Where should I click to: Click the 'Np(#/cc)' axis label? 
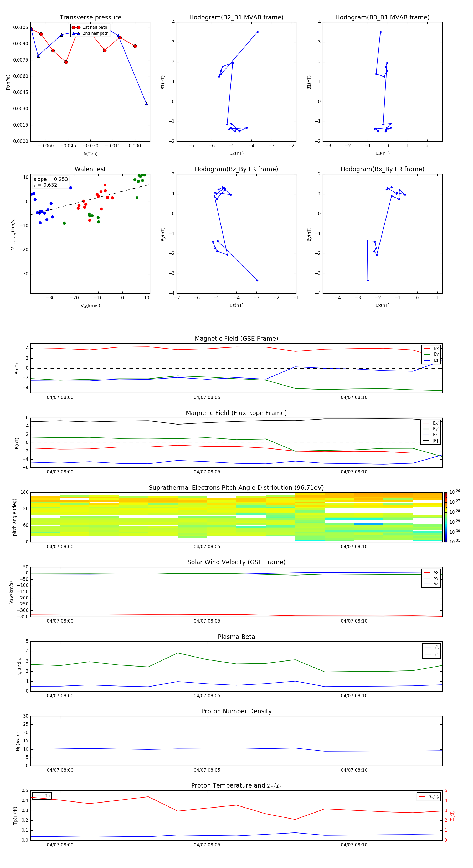point(18,741)
